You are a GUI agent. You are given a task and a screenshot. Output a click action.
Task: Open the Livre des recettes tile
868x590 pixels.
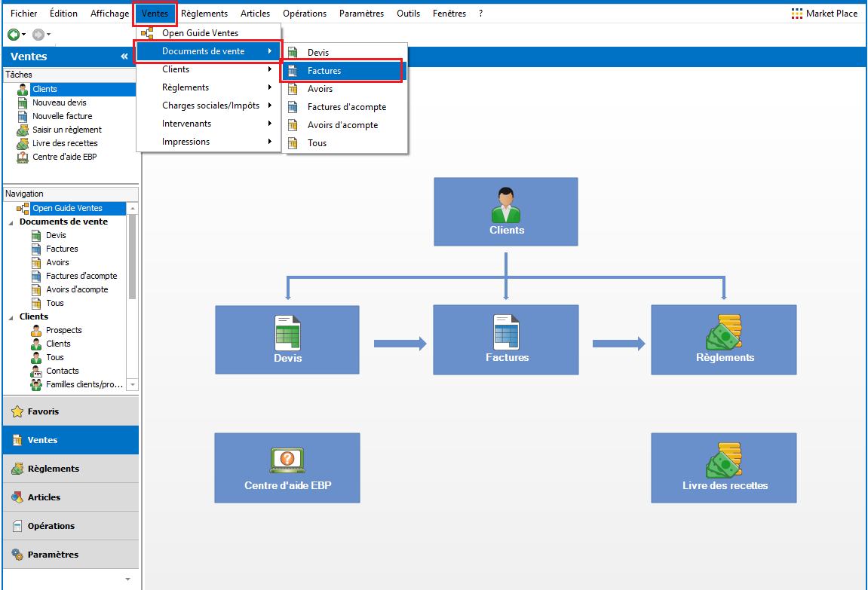click(x=724, y=467)
